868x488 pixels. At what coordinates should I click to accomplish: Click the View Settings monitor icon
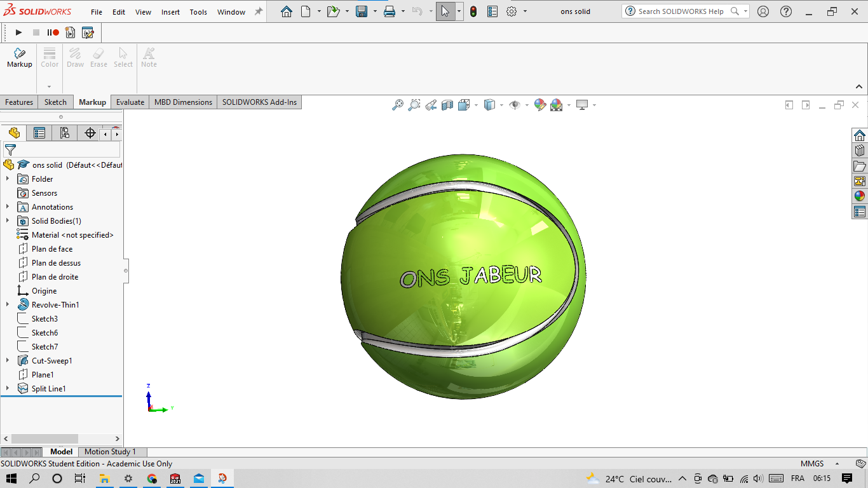coord(582,105)
